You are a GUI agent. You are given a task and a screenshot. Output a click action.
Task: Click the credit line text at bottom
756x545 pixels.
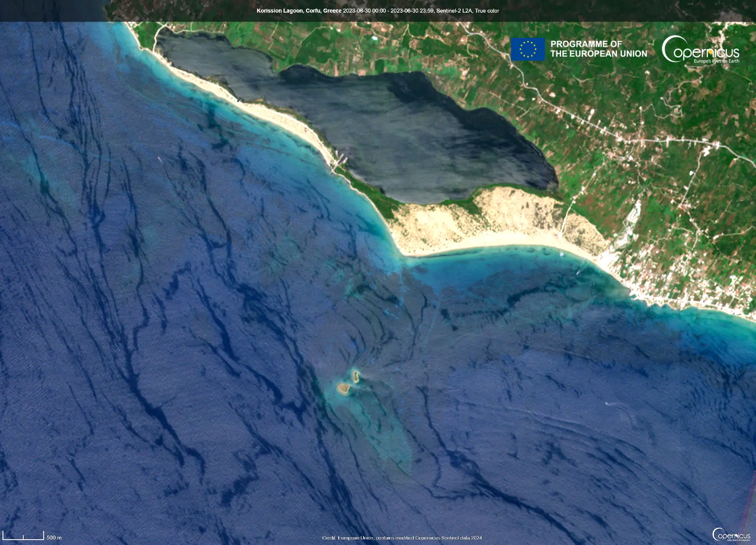[x=402, y=538]
